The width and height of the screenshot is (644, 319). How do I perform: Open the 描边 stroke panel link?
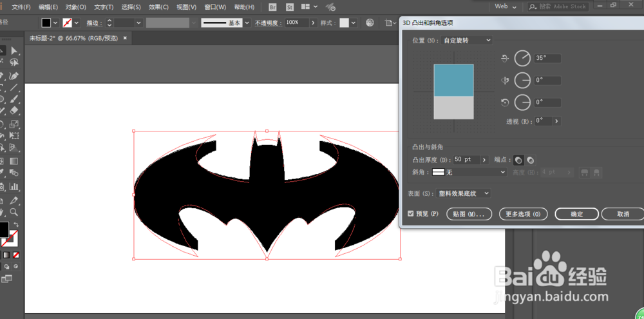pos(95,23)
